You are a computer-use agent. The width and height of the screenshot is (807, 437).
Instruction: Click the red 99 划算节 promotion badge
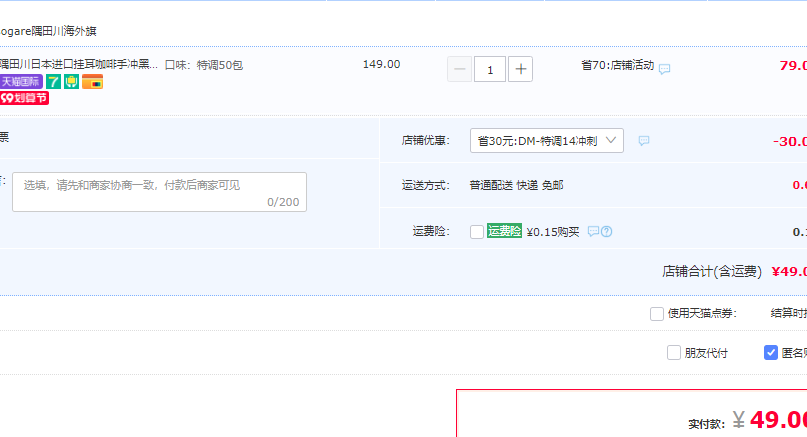tap(24, 98)
